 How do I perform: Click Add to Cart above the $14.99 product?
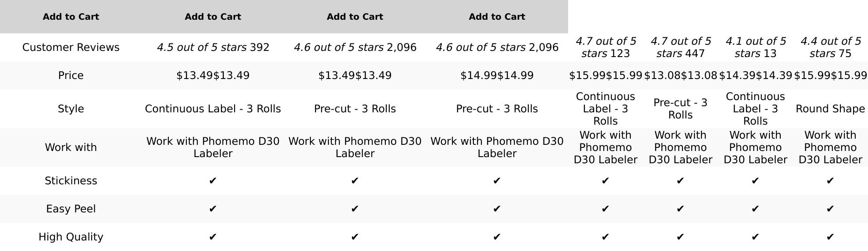(x=497, y=17)
